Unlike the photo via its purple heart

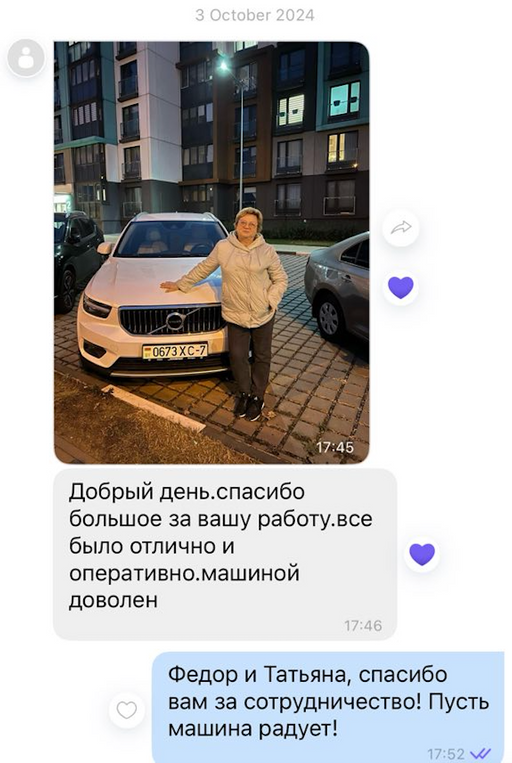(401, 287)
